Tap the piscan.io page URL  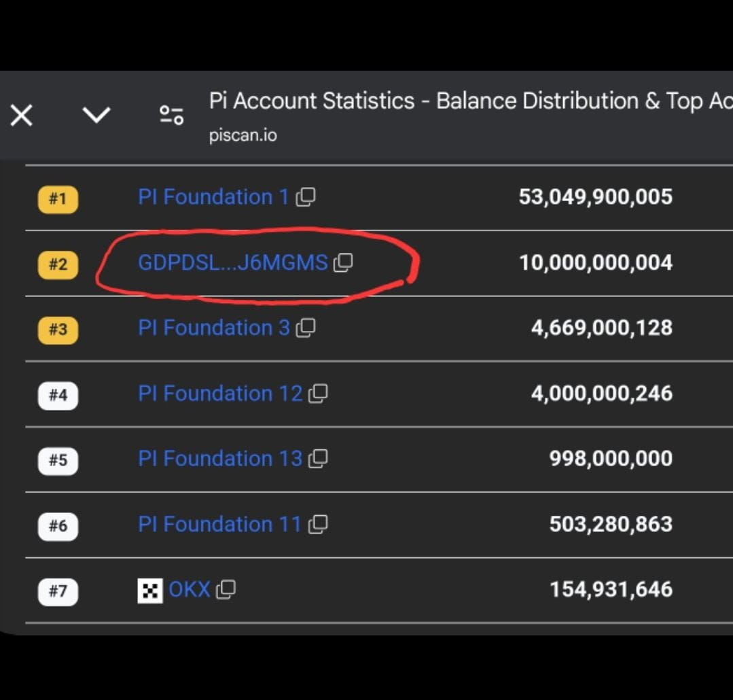coord(243,135)
